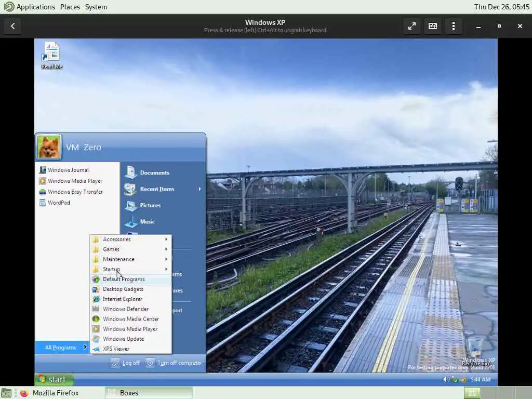The width and height of the screenshot is (532, 399).
Task: Click Turn off computer button
Action: pos(174,363)
